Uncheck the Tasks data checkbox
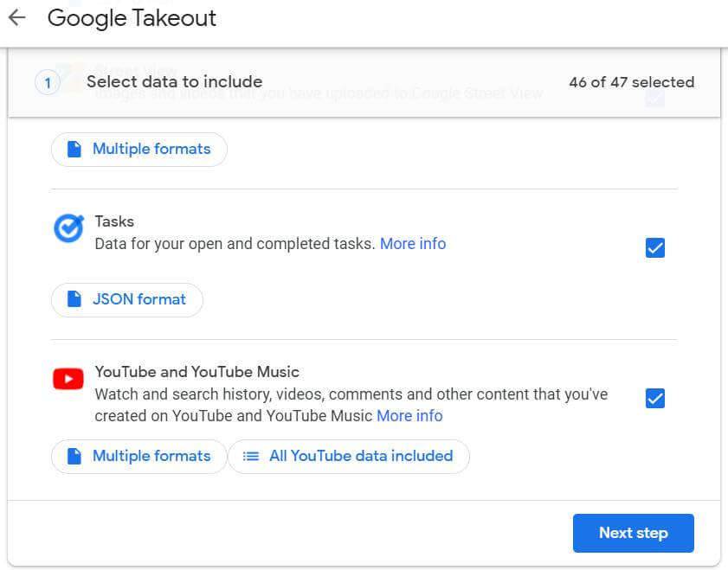The width and height of the screenshot is (728, 570). click(x=654, y=247)
